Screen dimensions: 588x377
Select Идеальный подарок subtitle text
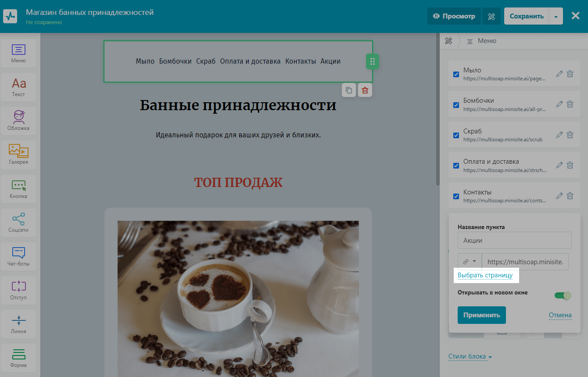tap(238, 135)
